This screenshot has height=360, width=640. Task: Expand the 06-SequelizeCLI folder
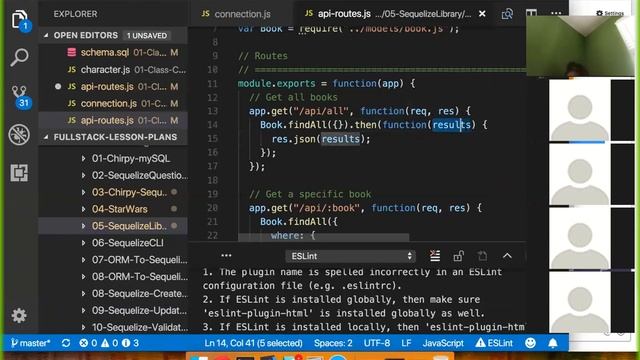pos(113,243)
